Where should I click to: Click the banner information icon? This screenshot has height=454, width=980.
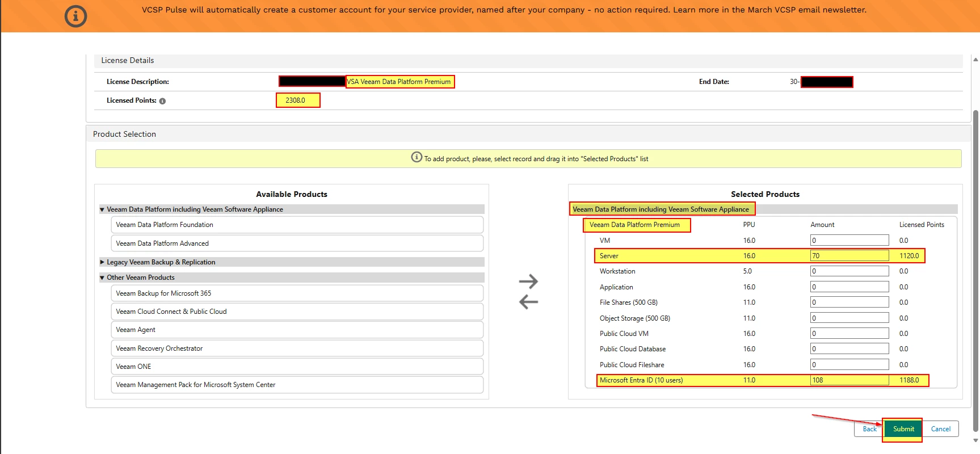(x=75, y=16)
